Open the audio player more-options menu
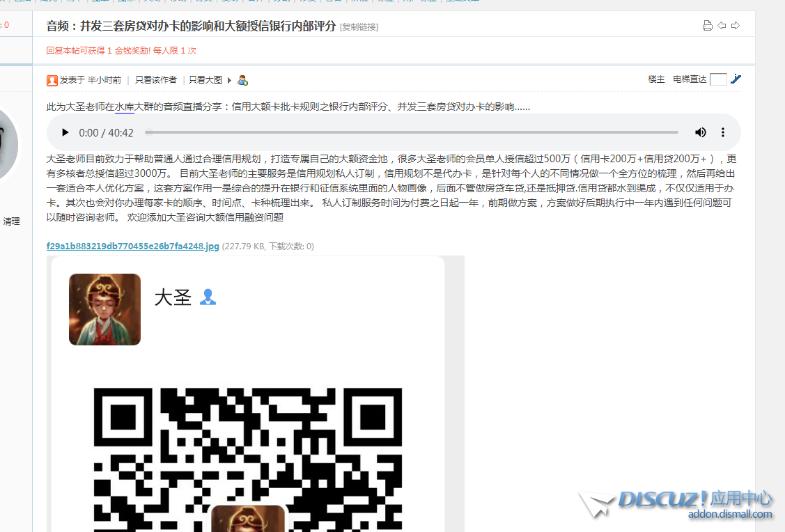785x532 pixels. [723, 132]
